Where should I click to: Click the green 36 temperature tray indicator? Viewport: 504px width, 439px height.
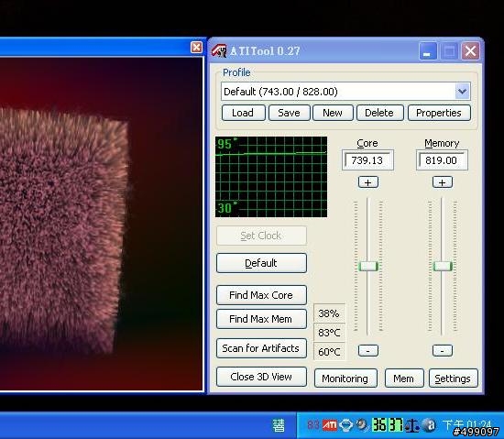pyautogui.click(x=379, y=425)
